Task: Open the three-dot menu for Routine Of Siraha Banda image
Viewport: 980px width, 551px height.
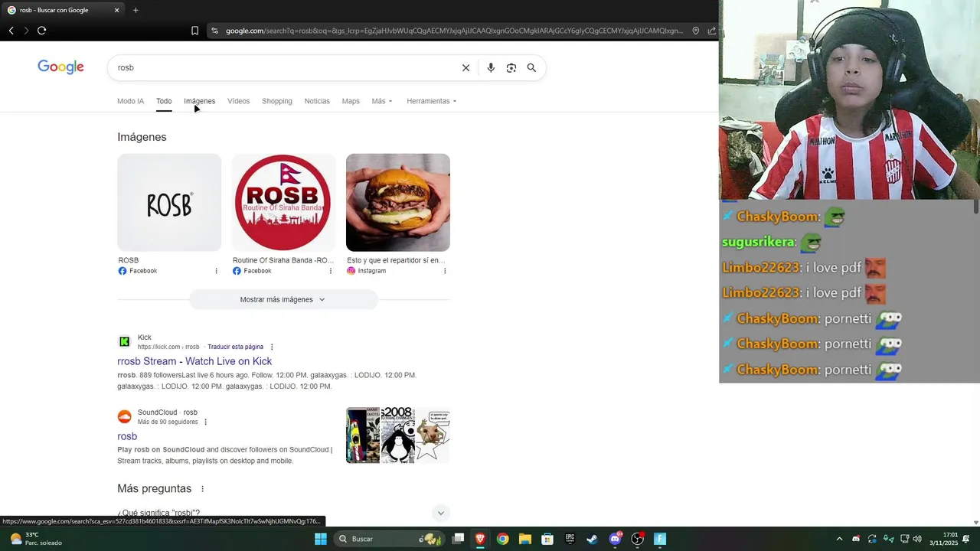Action: (331, 271)
